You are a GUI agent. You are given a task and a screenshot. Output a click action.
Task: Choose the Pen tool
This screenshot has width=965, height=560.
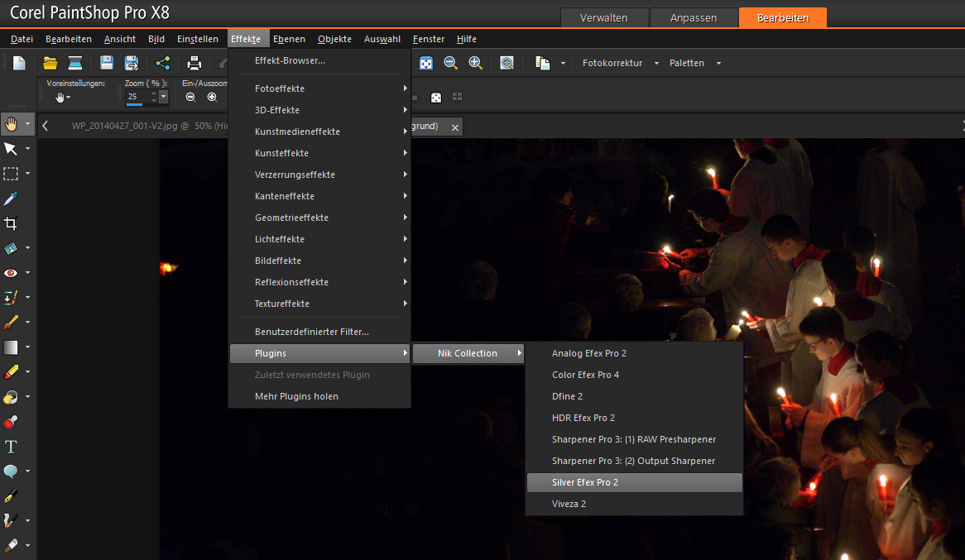pos(11,496)
